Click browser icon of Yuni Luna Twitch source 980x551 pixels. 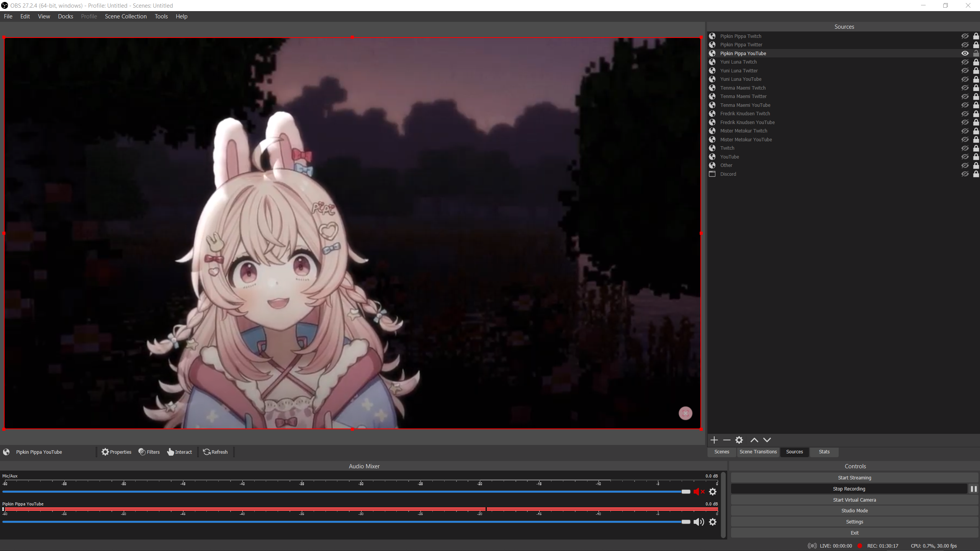712,62
